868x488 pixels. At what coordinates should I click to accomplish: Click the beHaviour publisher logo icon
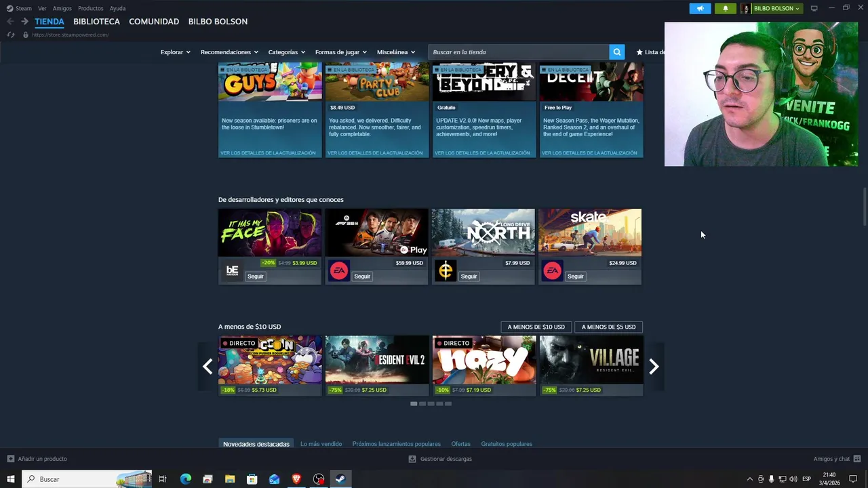coord(233,271)
